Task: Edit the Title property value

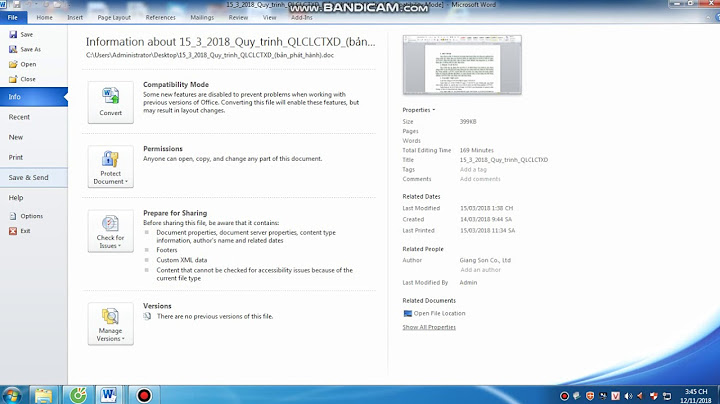Action: point(504,160)
